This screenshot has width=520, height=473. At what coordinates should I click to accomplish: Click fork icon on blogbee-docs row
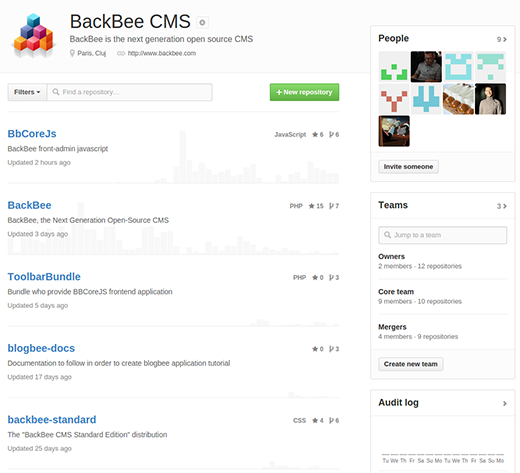331,349
